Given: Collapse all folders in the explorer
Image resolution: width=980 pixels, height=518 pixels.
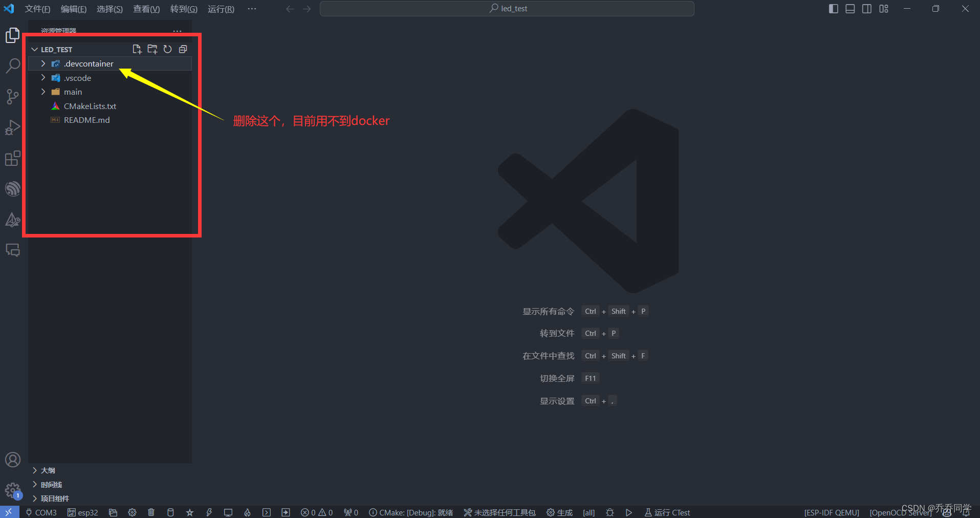Looking at the screenshot, I should click(183, 49).
